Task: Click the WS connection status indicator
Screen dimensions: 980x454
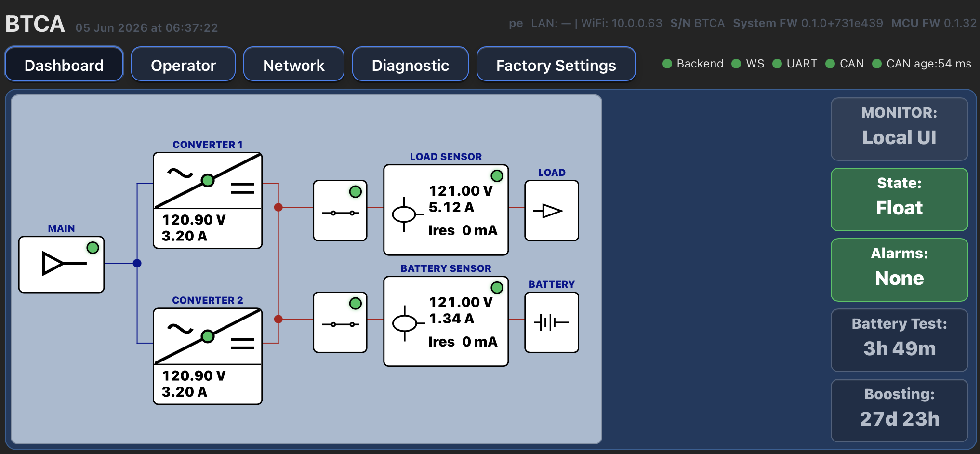Action: pyautogui.click(x=748, y=64)
